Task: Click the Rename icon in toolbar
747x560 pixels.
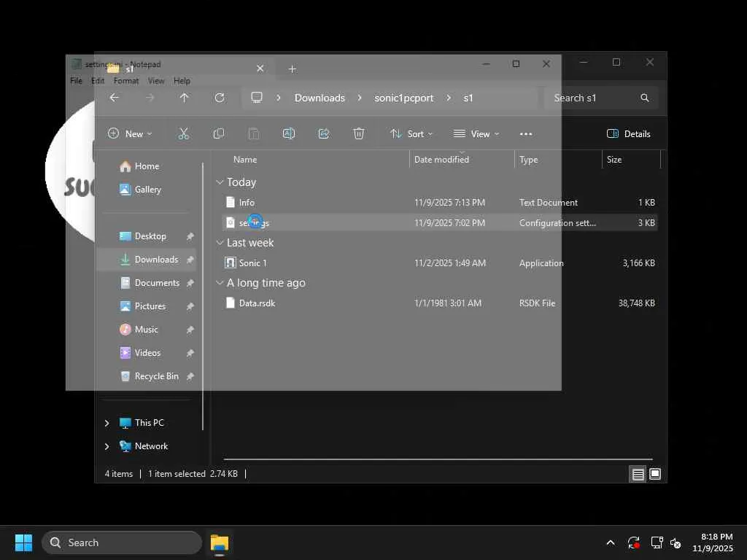Action: pos(289,134)
